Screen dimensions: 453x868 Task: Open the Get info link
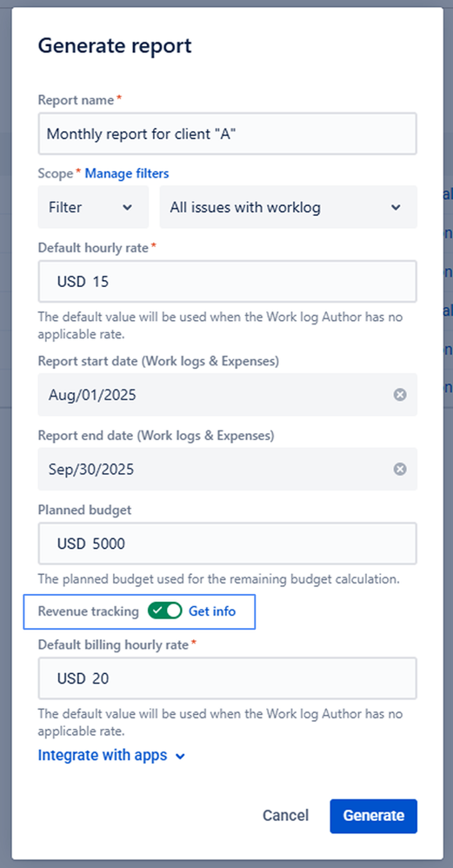click(212, 611)
